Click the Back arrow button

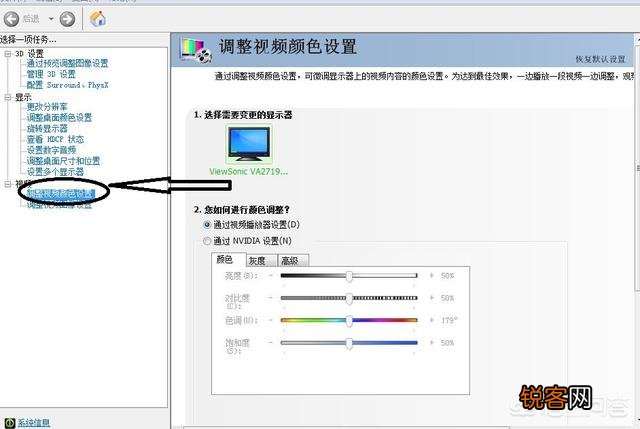click(x=11, y=19)
